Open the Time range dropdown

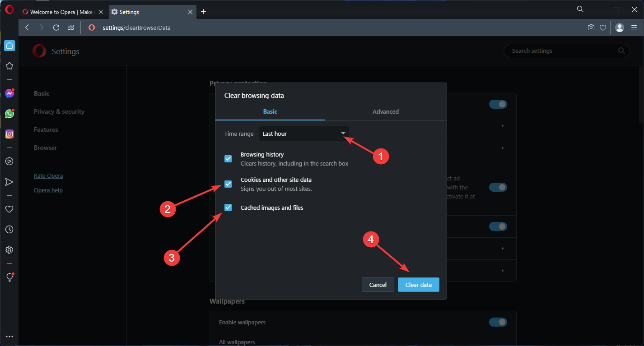coord(303,134)
